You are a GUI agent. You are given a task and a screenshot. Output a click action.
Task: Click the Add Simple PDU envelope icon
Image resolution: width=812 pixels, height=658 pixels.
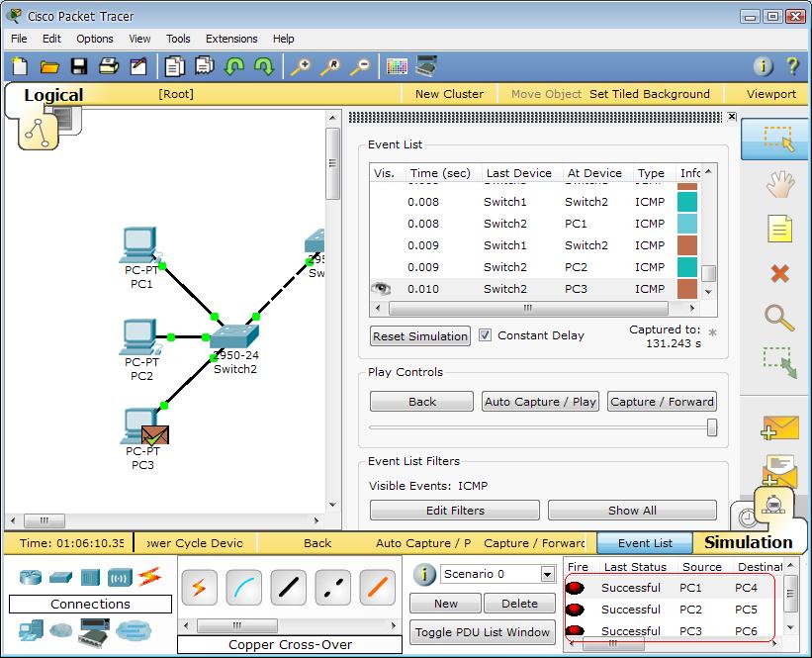[x=779, y=428]
